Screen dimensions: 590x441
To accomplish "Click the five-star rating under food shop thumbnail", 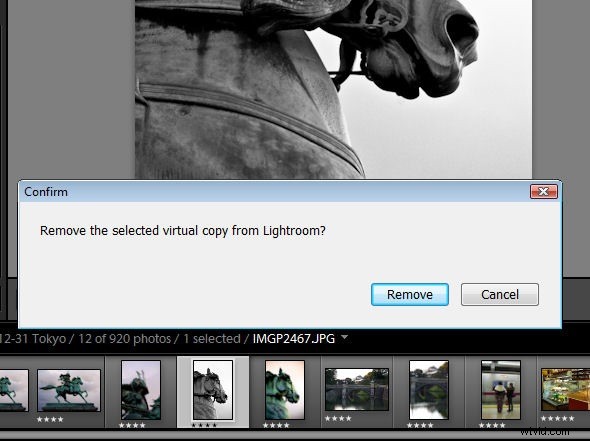I will click(557, 418).
